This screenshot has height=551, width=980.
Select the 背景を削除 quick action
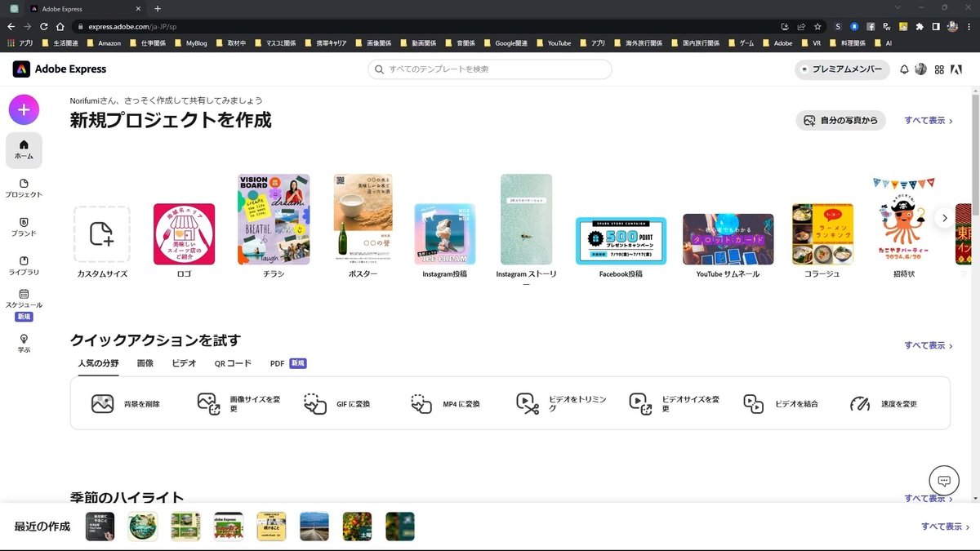(127, 403)
